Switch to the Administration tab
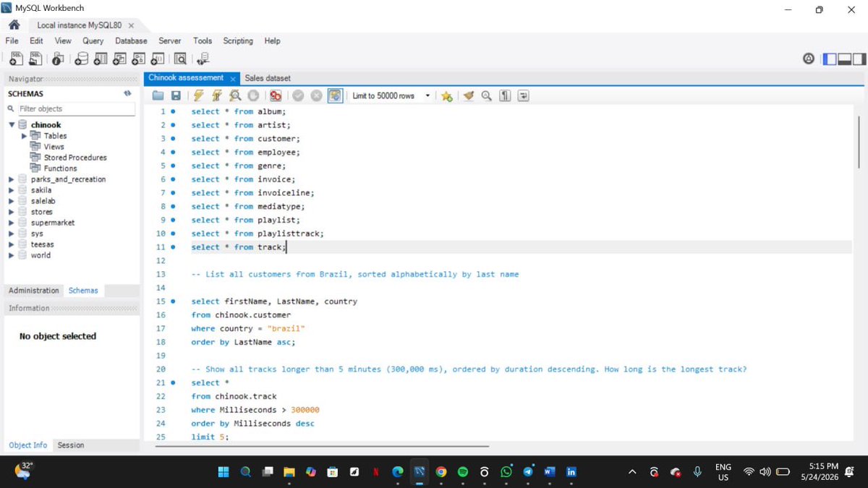The image size is (868, 488). click(x=34, y=291)
